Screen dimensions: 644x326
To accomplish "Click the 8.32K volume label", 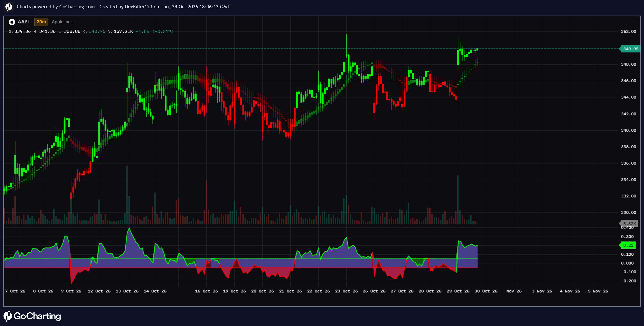I will (x=629, y=224).
